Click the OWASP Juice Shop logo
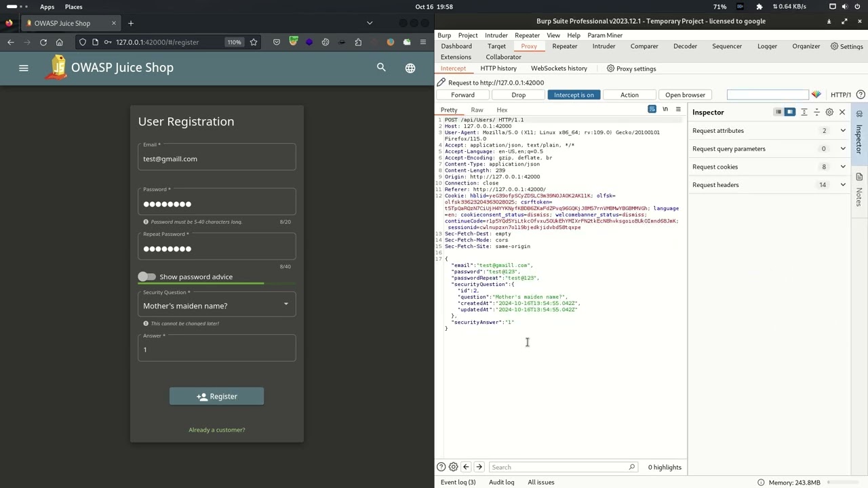The width and height of the screenshot is (868, 488). point(57,67)
